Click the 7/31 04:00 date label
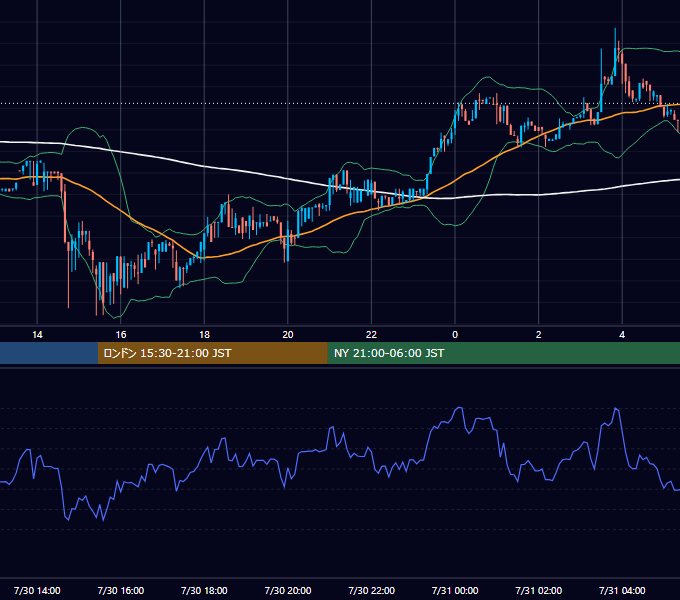This screenshot has width=680, height=600. coord(622,590)
